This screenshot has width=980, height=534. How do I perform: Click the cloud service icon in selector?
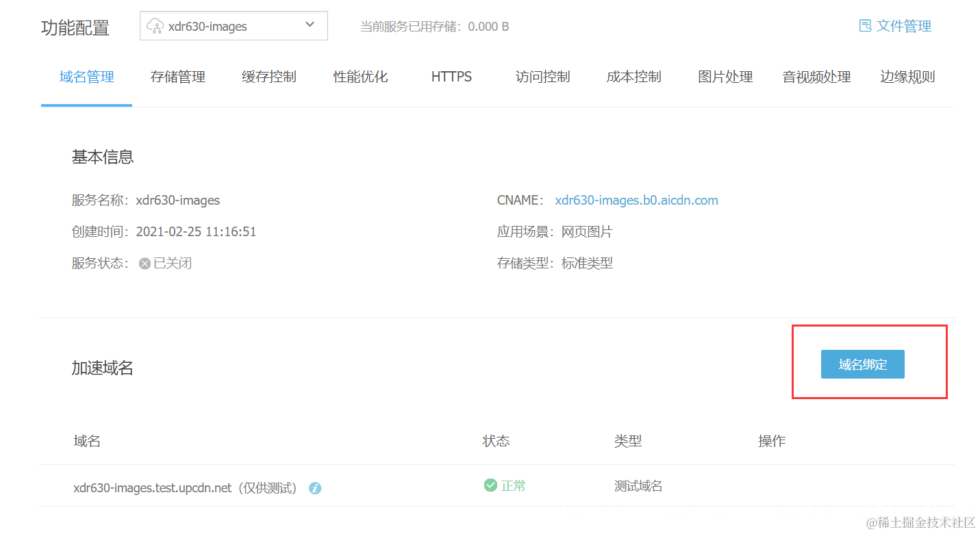(155, 26)
